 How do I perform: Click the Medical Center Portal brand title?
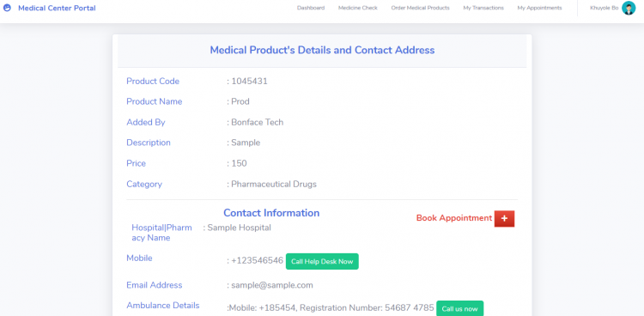pyautogui.click(x=57, y=8)
